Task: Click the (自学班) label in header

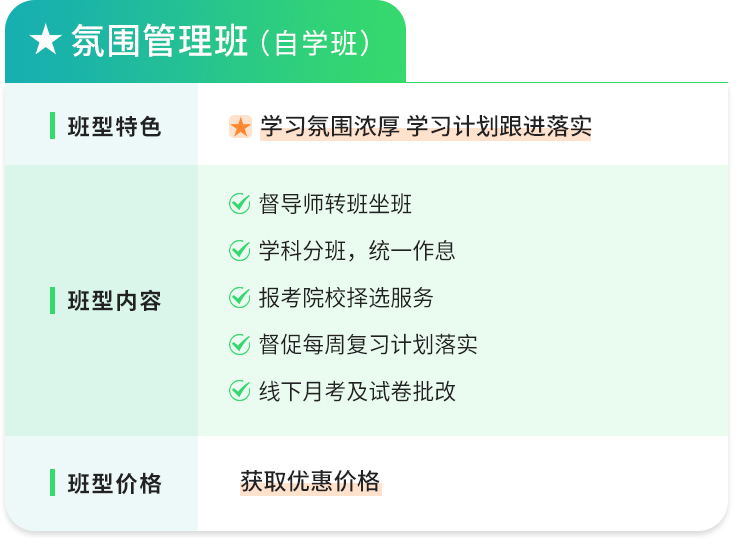Action: click(x=315, y=44)
